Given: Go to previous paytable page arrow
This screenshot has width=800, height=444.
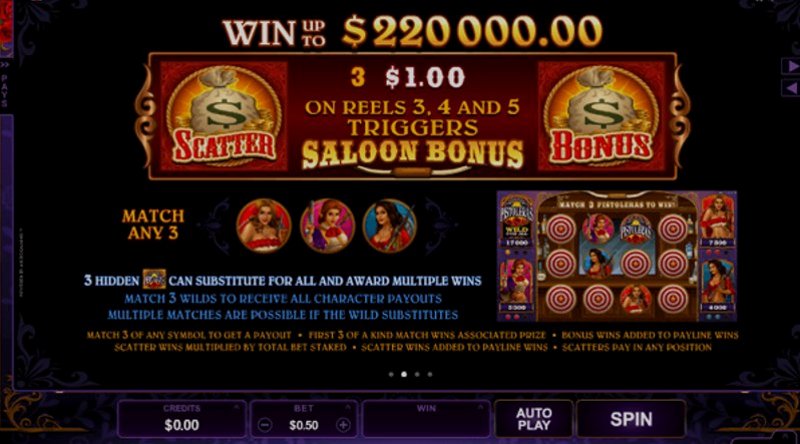Looking at the screenshot, I should point(791,88).
